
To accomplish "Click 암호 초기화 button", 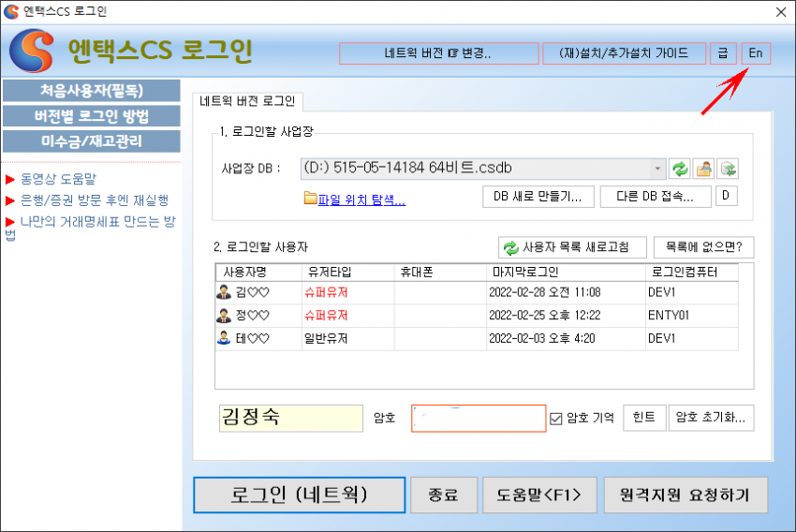I will click(711, 418).
